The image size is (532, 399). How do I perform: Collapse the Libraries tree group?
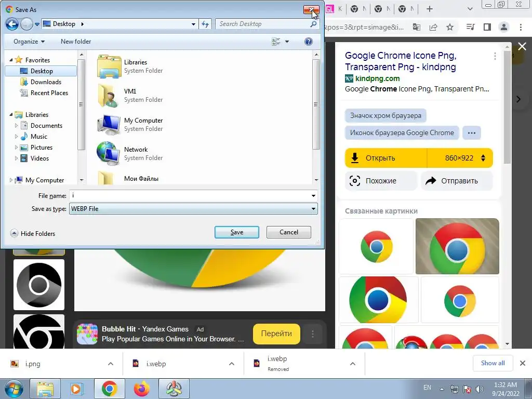point(11,114)
